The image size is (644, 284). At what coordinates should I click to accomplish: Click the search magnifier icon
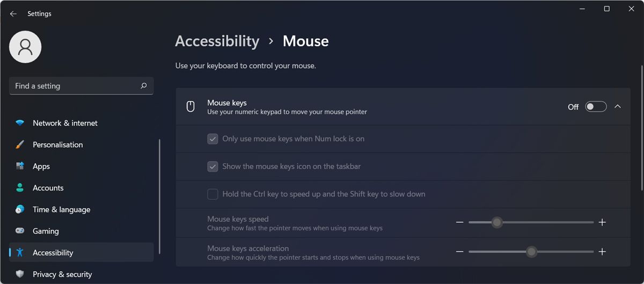143,86
